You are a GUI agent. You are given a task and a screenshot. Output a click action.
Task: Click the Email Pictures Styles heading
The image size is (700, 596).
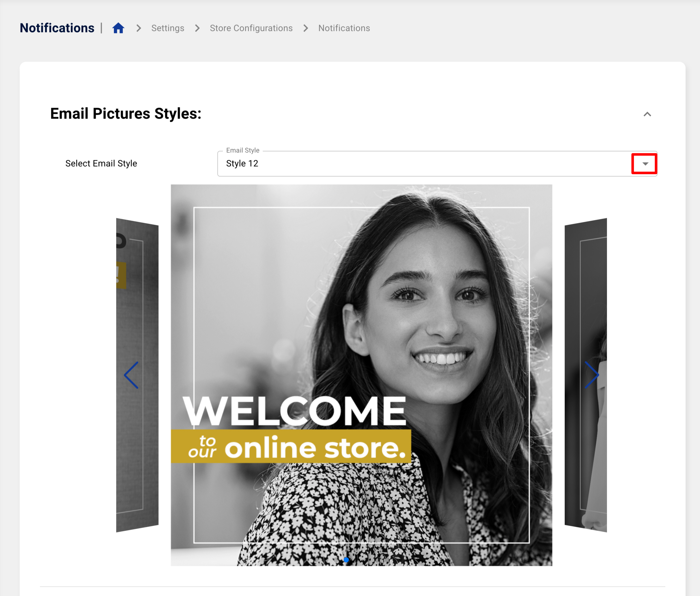click(126, 114)
